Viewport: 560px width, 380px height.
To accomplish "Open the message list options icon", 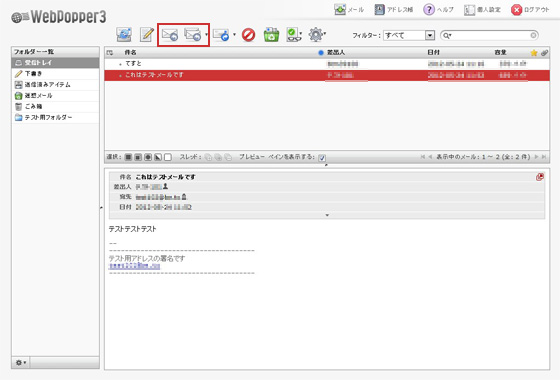I will pyautogui.click(x=110, y=53).
